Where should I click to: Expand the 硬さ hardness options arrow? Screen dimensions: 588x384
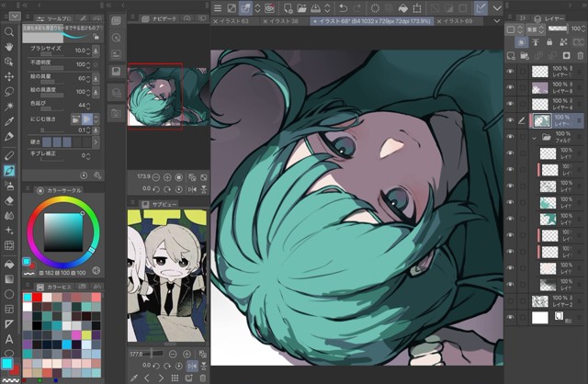coord(96,142)
